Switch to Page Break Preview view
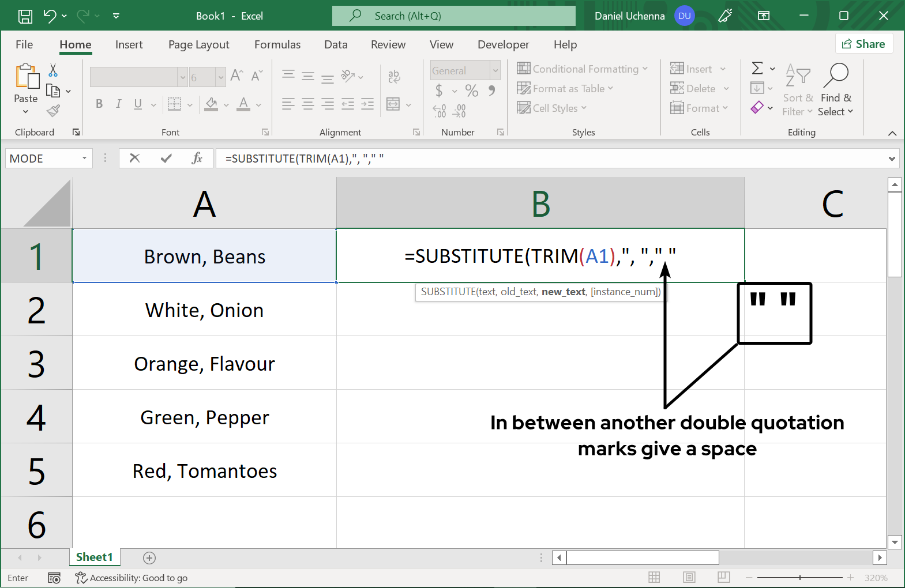905x588 pixels. [724, 578]
